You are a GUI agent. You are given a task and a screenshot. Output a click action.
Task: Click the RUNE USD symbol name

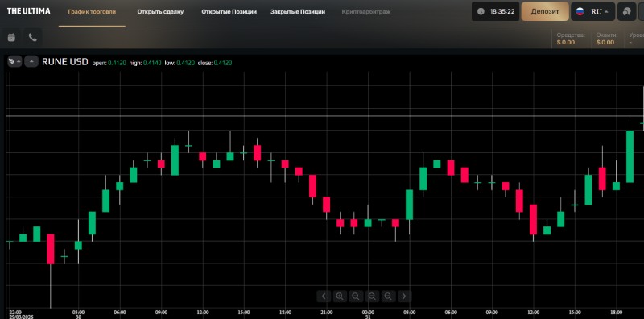coord(65,62)
